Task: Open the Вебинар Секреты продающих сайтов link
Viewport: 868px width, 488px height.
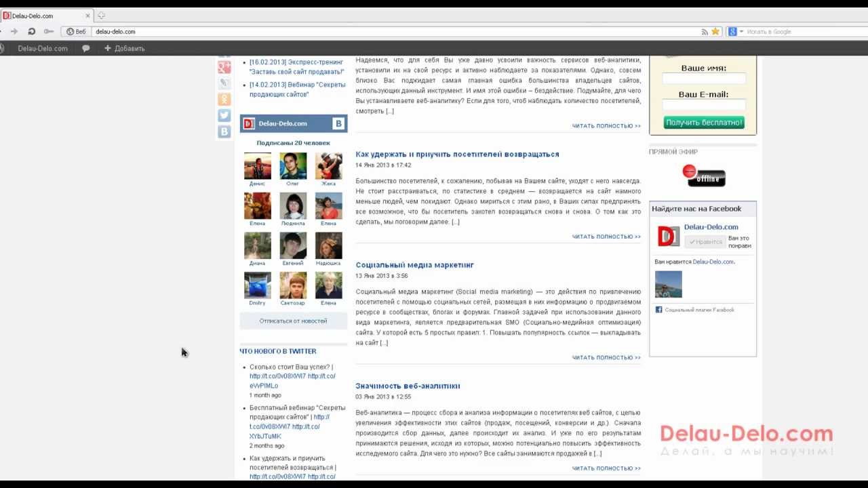Action: click(x=297, y=89)
